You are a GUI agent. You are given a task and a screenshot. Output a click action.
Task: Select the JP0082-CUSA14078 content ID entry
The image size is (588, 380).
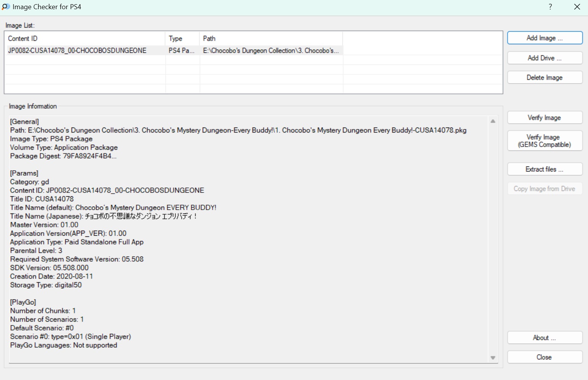(77, 50)
